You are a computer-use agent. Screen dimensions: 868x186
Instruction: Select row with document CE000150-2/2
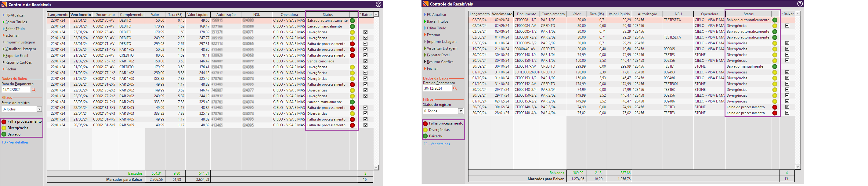pyautogui.click(x=631, y=95)
